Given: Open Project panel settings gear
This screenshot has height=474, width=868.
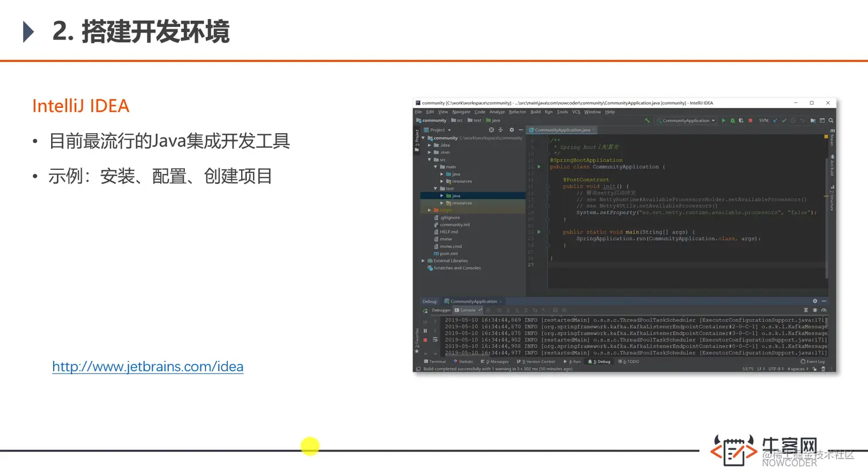Looking at the screenshot, I should tap(511, 130).
